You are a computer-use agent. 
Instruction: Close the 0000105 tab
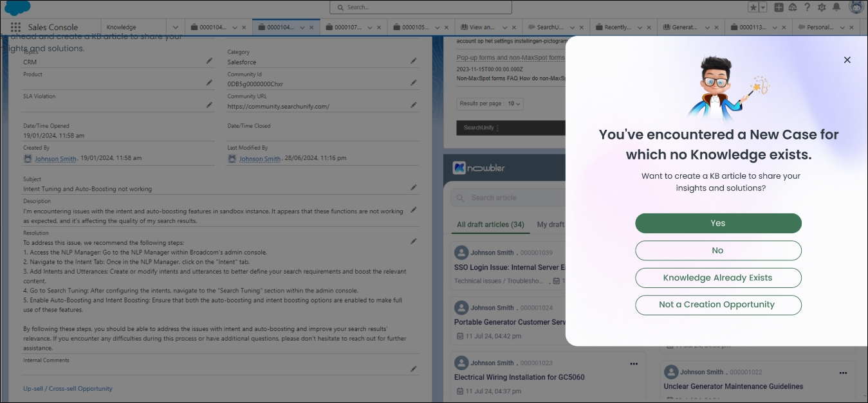pyautogui.click(x=447, y=28)
